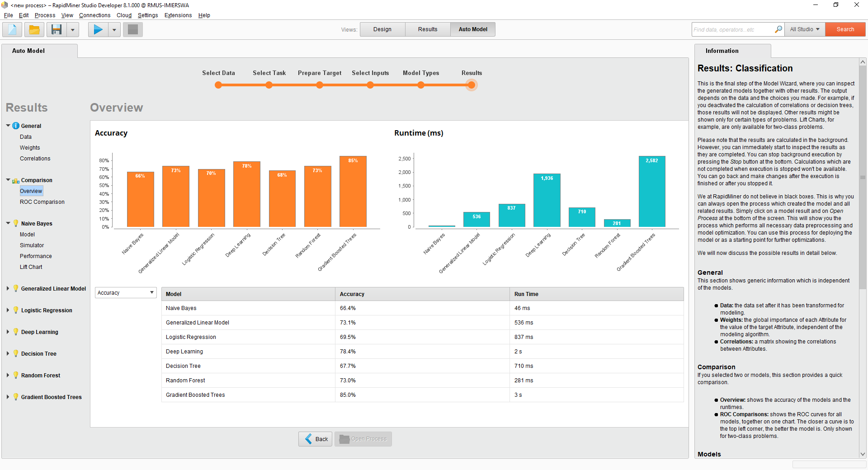Create a new process with the blank page icon
Image resolution: width=868 pixels, height=470 pixels.
point(11,29)
